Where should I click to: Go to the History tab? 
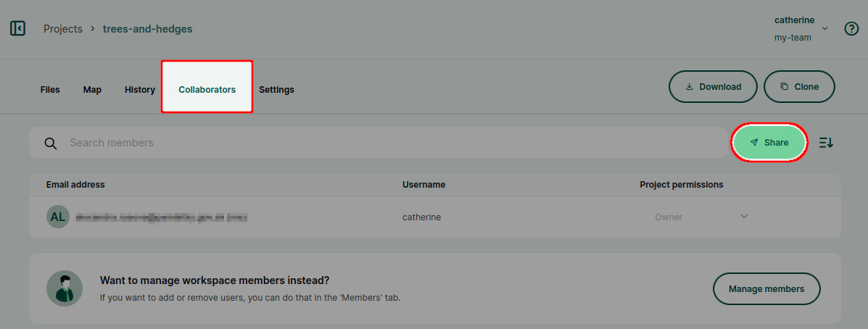pos(139,90)
